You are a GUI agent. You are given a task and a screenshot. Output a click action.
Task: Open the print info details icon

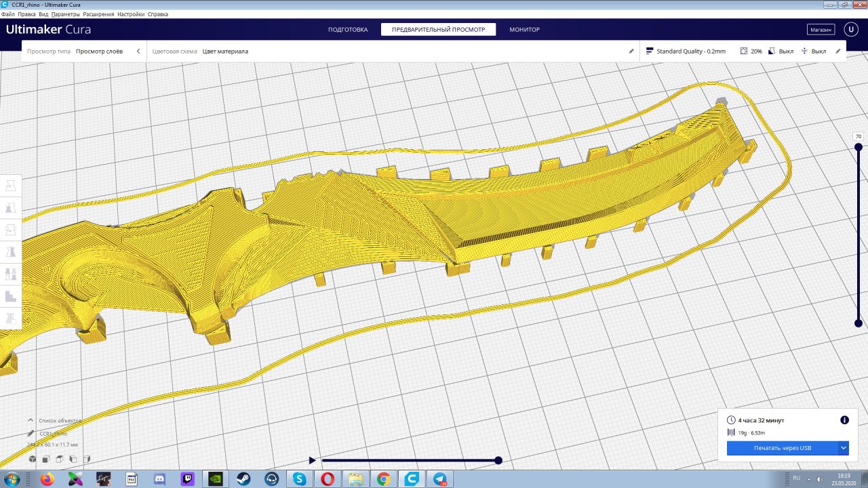(x=844, y=420)
